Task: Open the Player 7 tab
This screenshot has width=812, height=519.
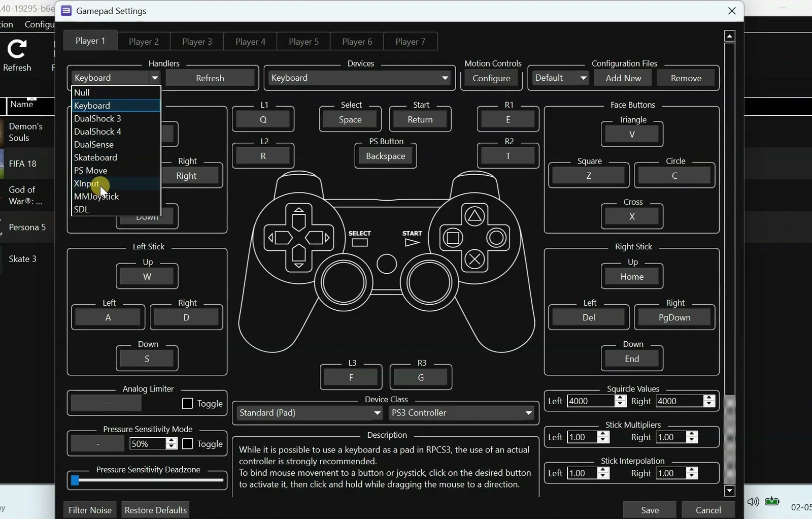Action: pos(410,41)
